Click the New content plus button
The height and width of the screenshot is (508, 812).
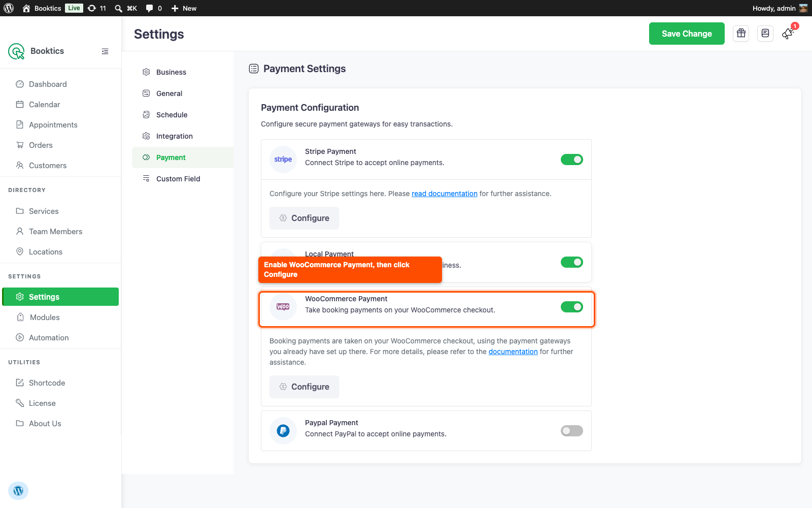pos(184,8)
